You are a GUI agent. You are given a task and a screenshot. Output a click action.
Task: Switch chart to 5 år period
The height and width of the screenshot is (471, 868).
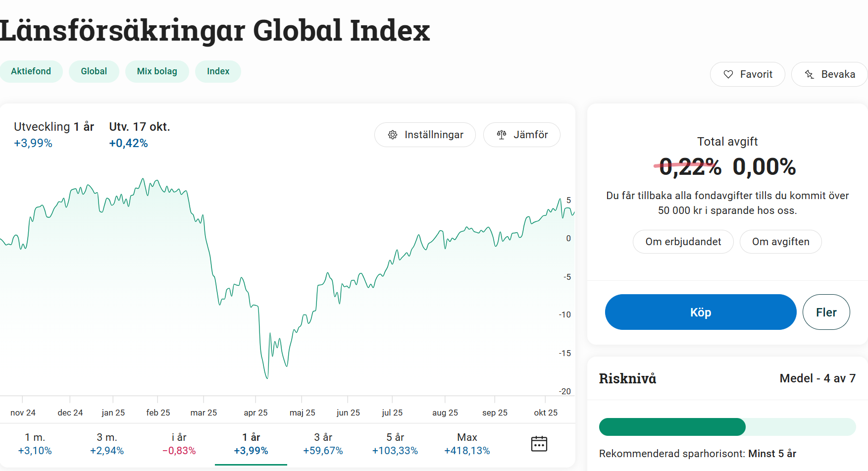coord(395,444)
